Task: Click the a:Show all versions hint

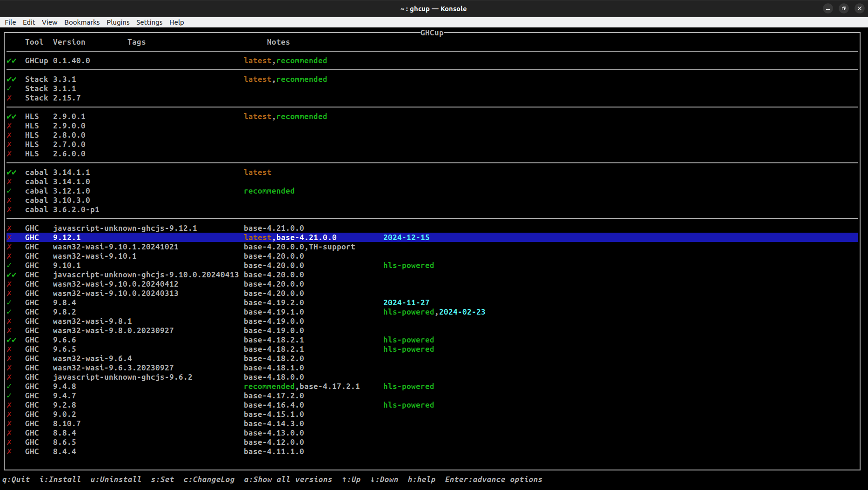Action: (288, 479)
